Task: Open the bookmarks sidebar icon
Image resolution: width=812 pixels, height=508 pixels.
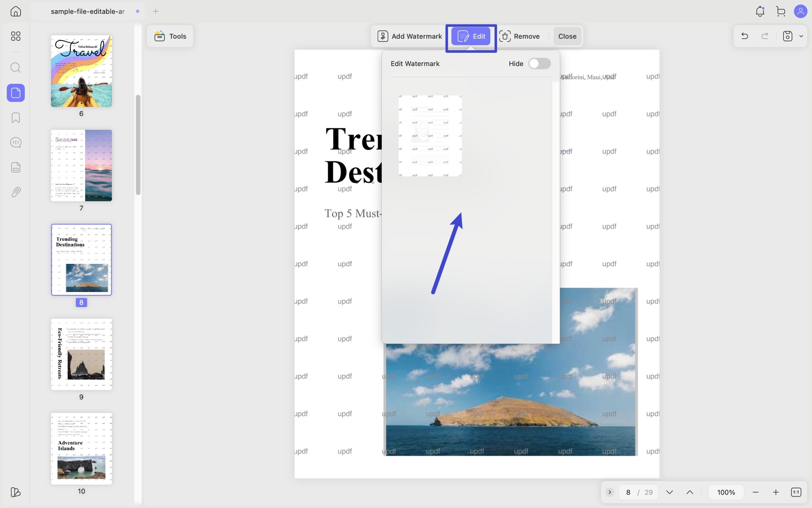Action: coord(16,117)
